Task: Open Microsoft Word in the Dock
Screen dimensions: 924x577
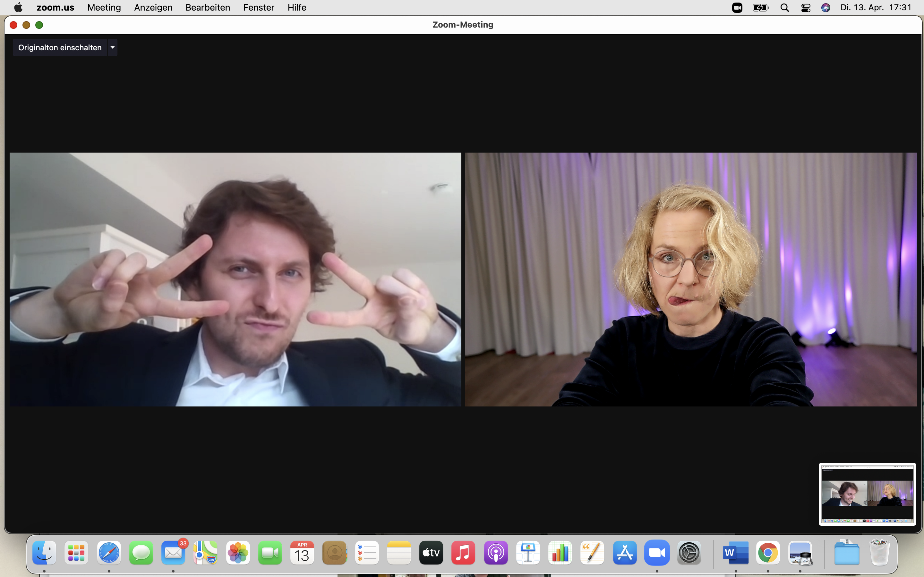Action: coord(735,553)
